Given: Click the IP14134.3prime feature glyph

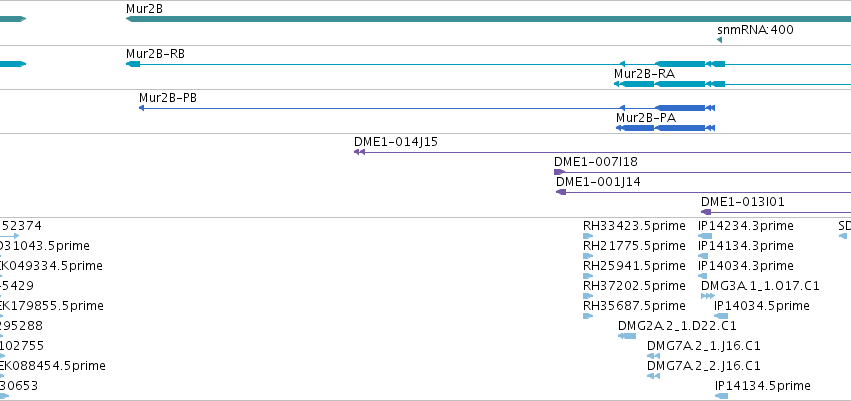Looking at the screenshot, I should 703,256.
